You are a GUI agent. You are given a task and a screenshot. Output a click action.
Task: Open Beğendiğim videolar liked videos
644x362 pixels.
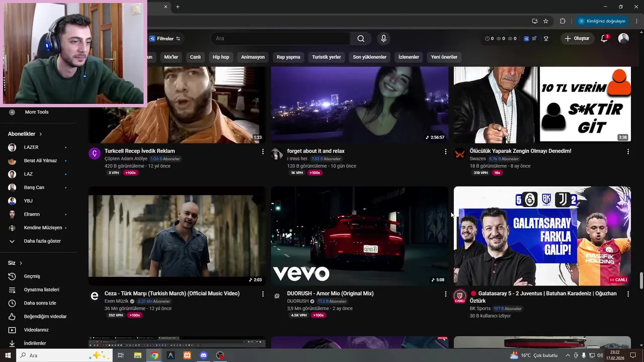tap(38, 317)
